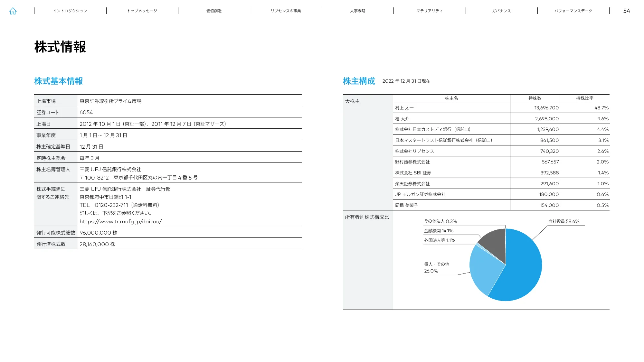Open the daikou MUFG link
The width and height of the screenshot is (644, 362).
pyautogui.click(x=121, y=221)
